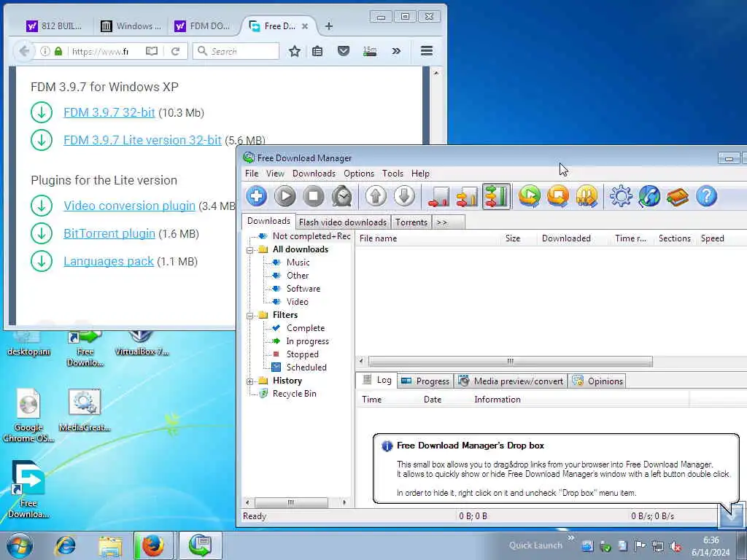The image size is (747, 560).
Task: Click the blue question mark help icon
Action: coord(706,196)
